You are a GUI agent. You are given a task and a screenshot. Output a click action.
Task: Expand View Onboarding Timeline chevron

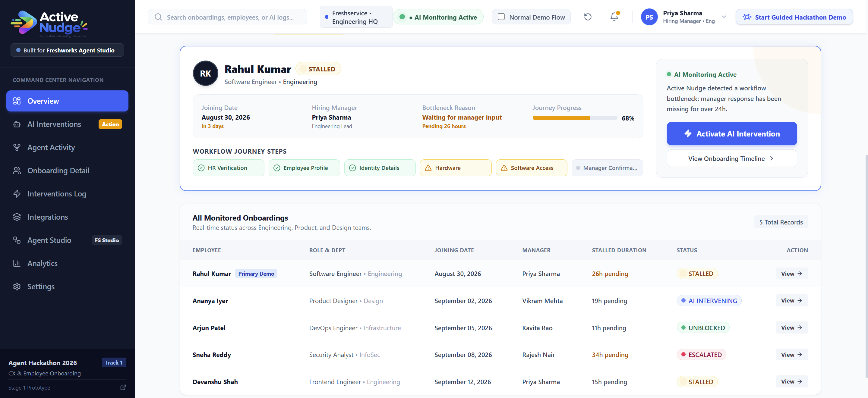coord(771,158)
